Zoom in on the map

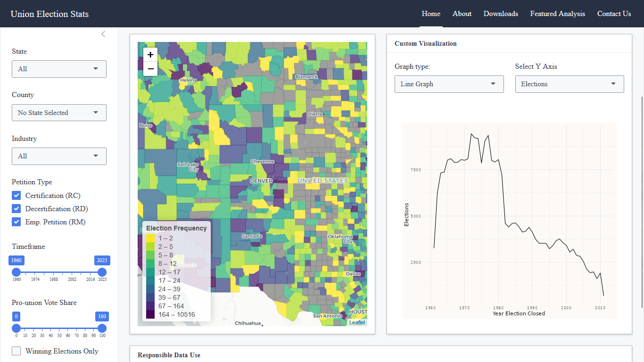click(x=150, y=55)
